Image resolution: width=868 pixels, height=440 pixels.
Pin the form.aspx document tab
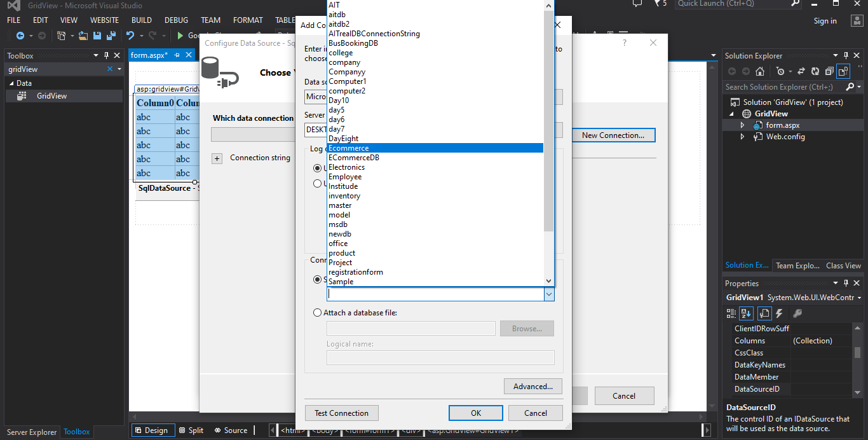177,55
